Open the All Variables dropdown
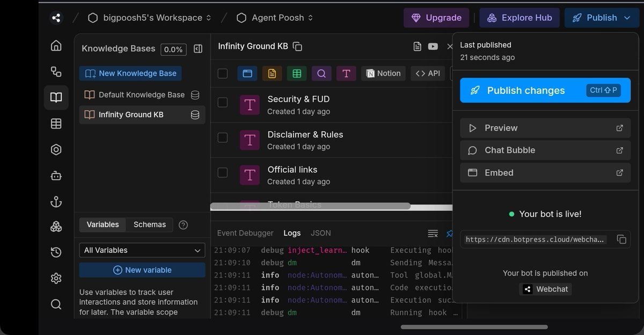This screenshot has width=644, height=335. (142, 250)
